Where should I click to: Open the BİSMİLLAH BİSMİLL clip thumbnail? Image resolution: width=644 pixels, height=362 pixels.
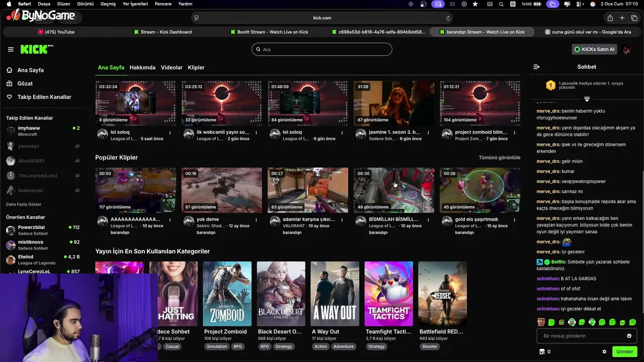pos(393,190)
